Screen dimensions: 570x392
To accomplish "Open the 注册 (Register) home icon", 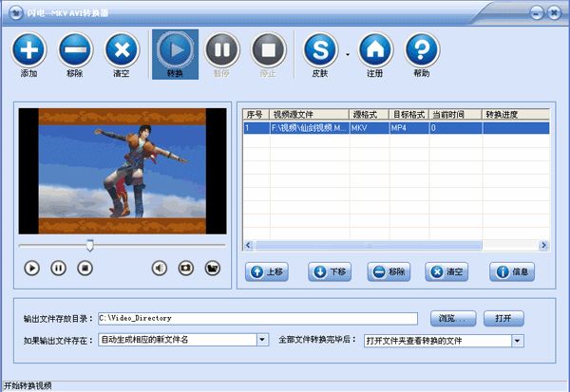I will click(x=374, y=48).
